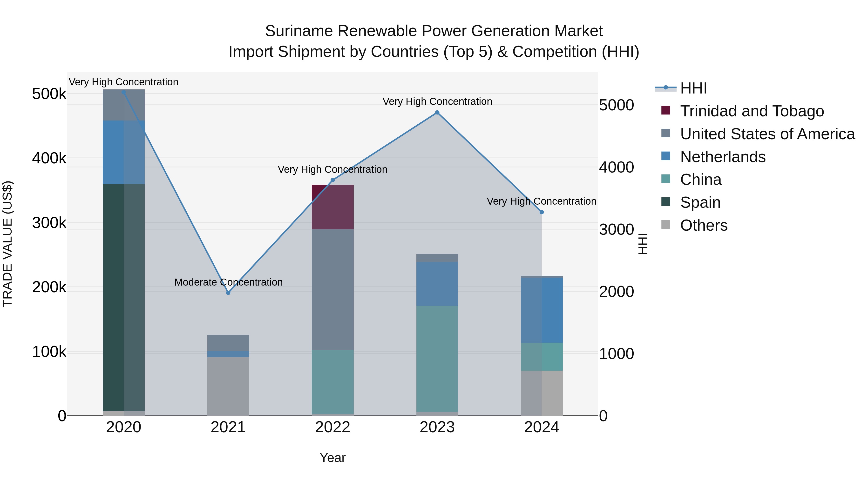Click the HHI data point for 2023
868x488 pixels.
click(x=437, y=113)
